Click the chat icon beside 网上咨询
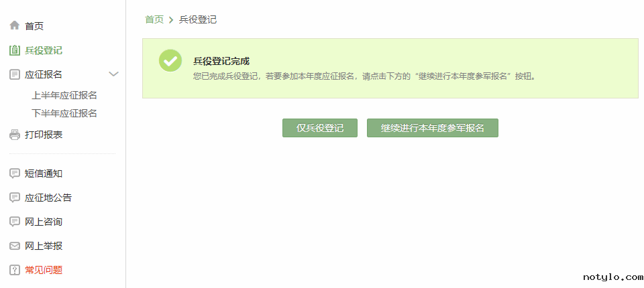Viewport: 644px width, 288px height. 14,222
